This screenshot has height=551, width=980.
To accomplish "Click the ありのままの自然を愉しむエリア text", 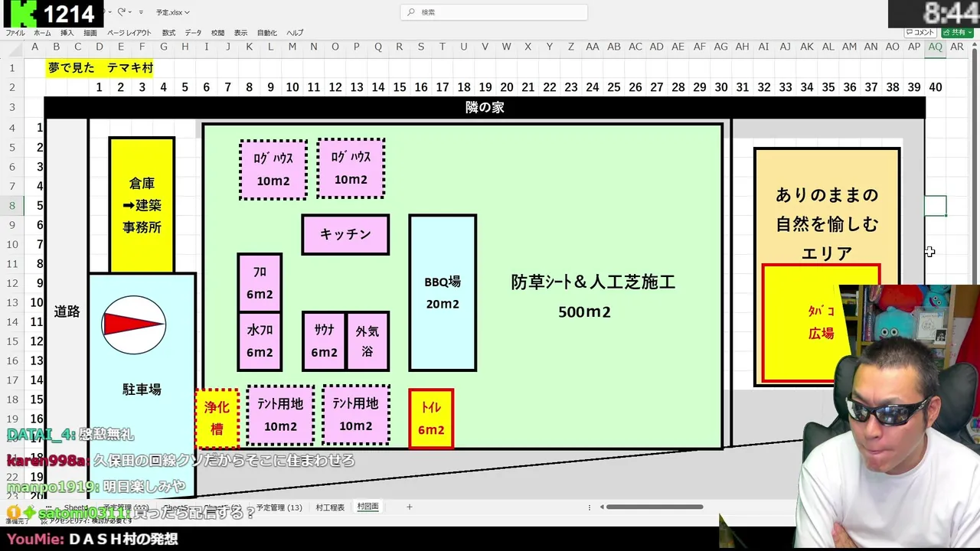I will 827,224.
